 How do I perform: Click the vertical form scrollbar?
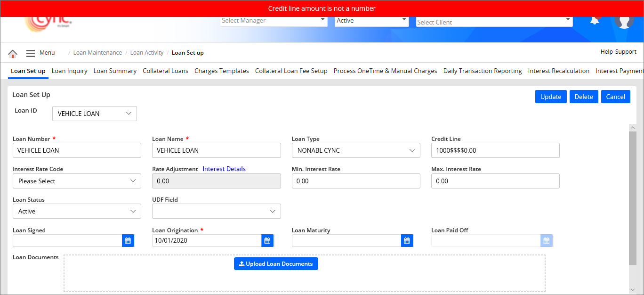pos(632,198)
